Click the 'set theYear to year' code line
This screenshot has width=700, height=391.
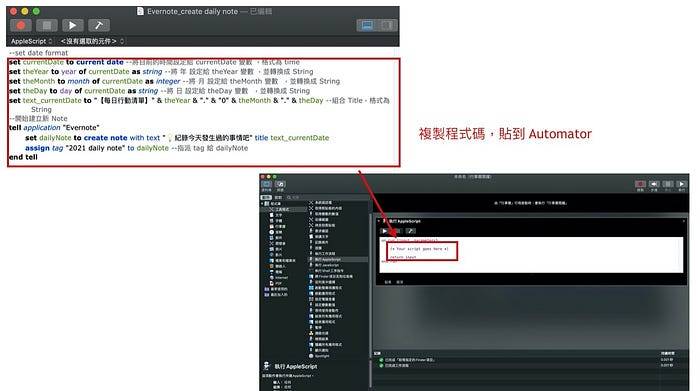coord(161,71)
